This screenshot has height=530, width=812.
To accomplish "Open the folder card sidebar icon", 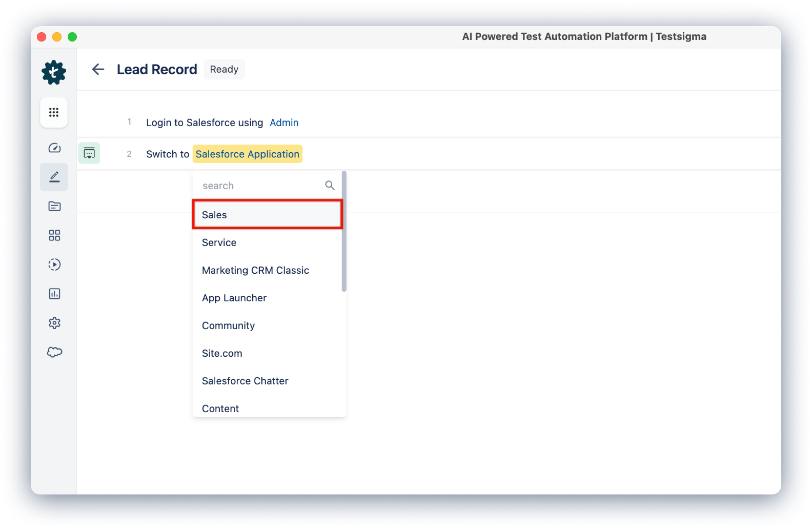I will click(x=54, y=206).
